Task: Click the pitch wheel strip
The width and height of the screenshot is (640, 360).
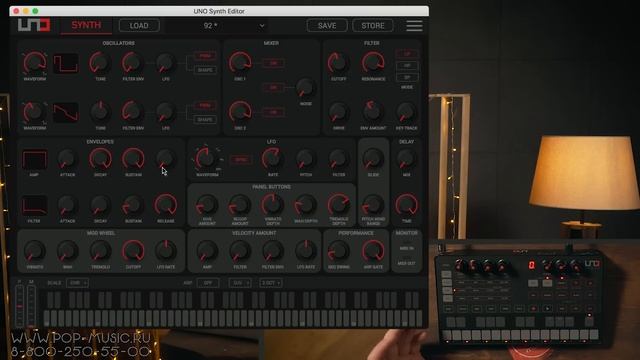Action: click(x=19, y=306)
